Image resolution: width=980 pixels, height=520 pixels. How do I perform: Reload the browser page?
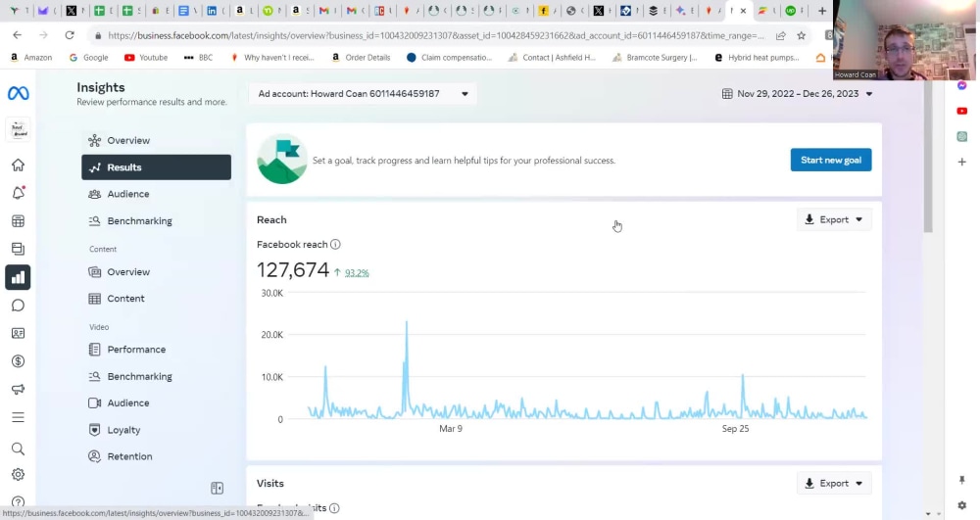70,35
